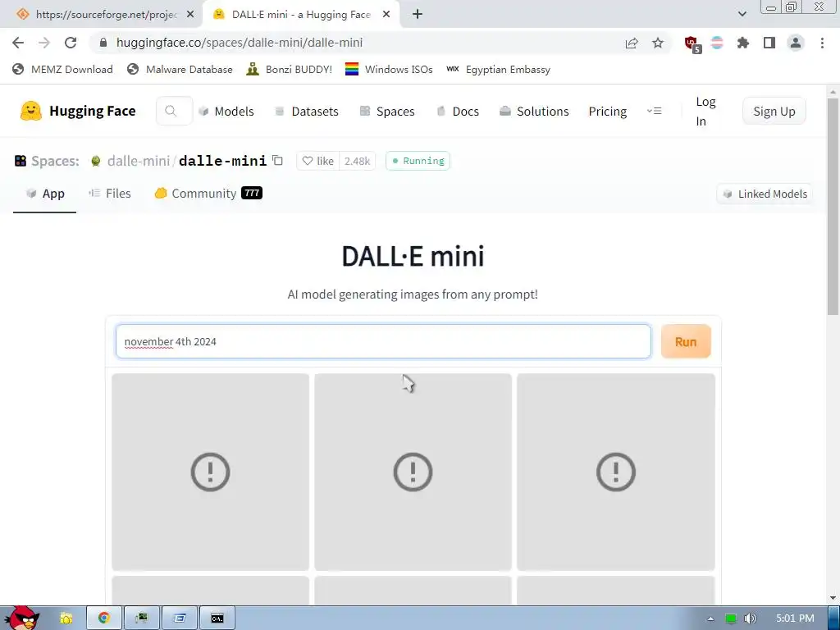This screenshot has width=840, height=630.
Task: Click the volume speaker tray icon
Action: [x=750, y=619]
